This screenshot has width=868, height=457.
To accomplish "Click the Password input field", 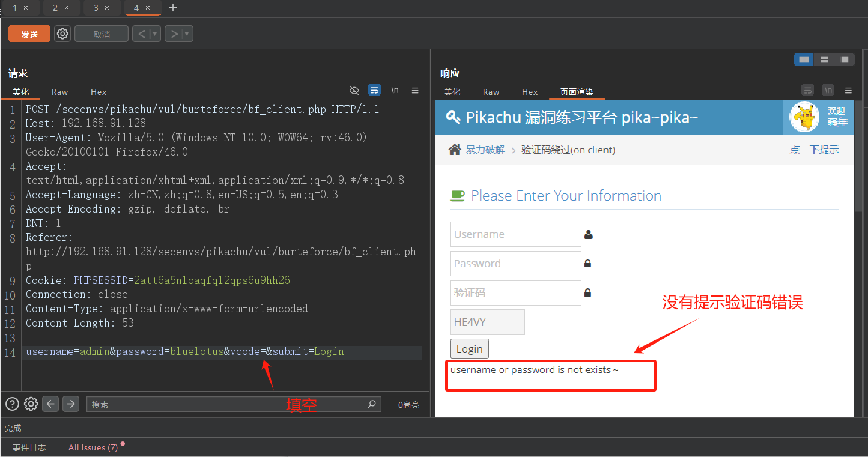I will pos(515,264).
